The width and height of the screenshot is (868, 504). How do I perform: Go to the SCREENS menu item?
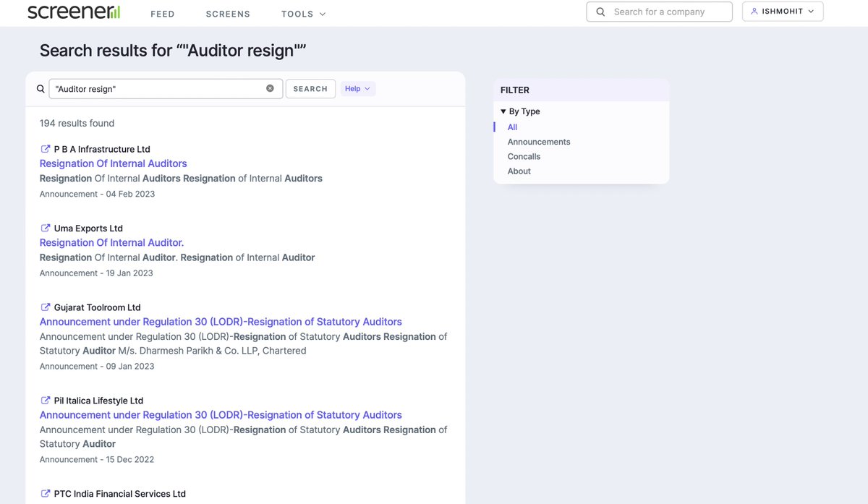pyautogui.click(x=228, y=14)
